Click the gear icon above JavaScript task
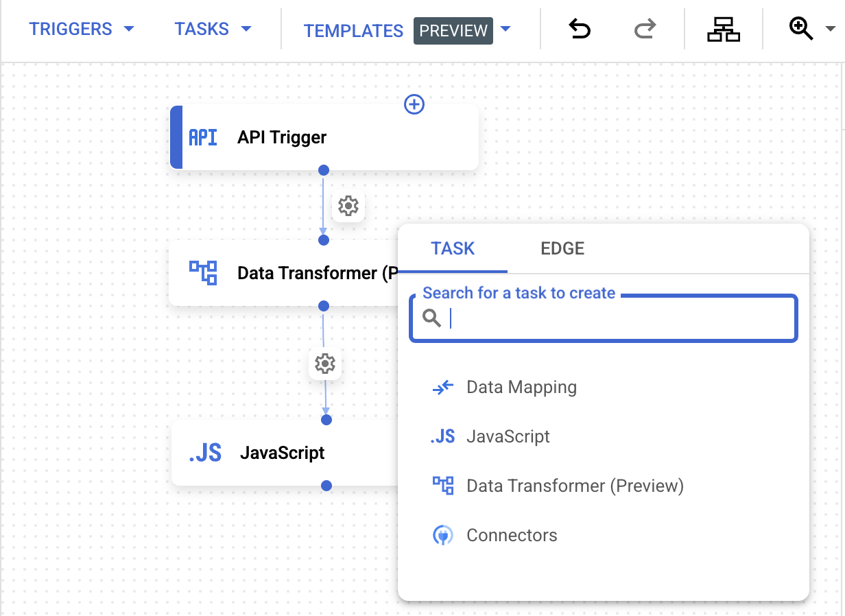This screenshot has width=845, height=616. click(324, 364)
